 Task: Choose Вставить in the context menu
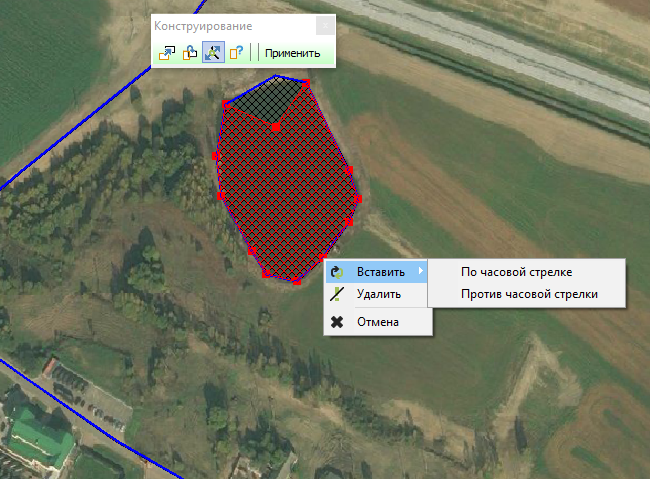click(x=376, y=272)
